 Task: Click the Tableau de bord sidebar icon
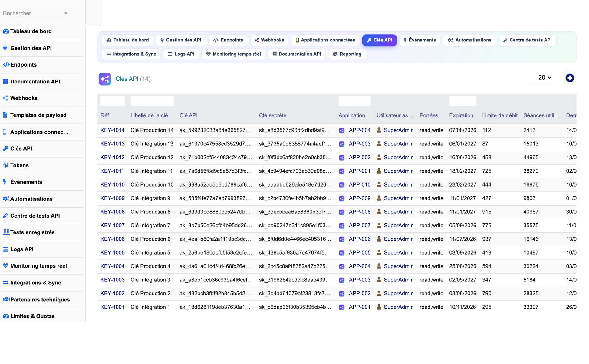click(6, 31)
